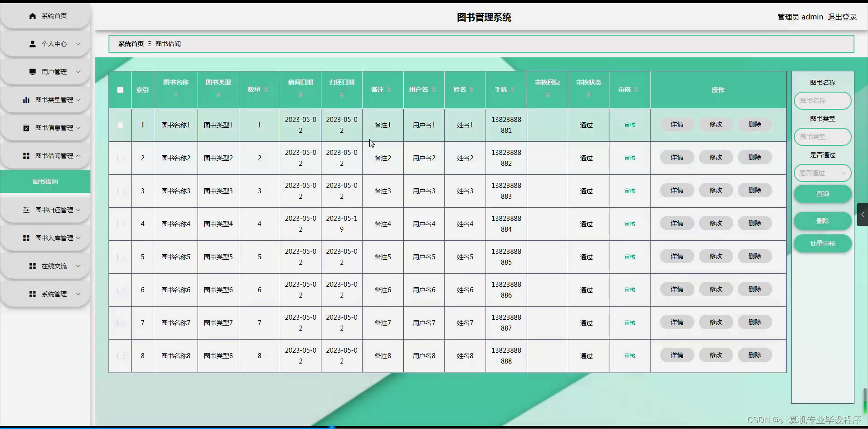Open 在线交流 via its sidebar icon
This screenshot has height=429, width=868.
click(x=32, y=266)
